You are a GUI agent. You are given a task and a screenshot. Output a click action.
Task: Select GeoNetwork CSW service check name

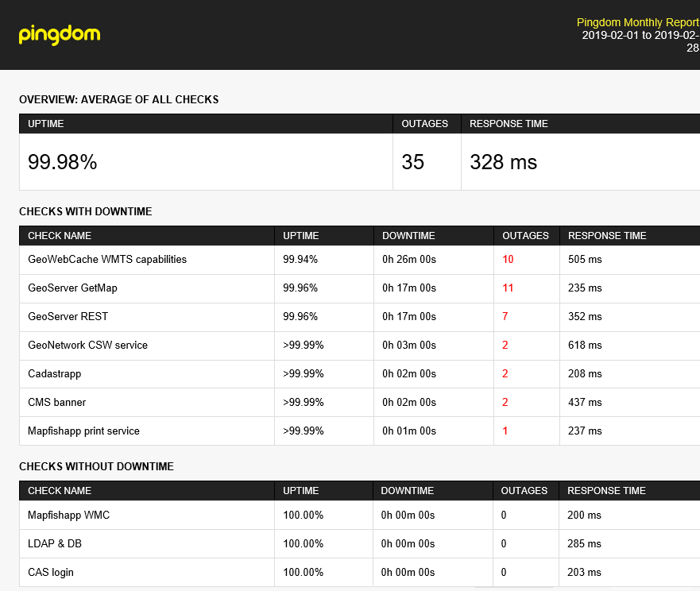click(x=87, y=345)
